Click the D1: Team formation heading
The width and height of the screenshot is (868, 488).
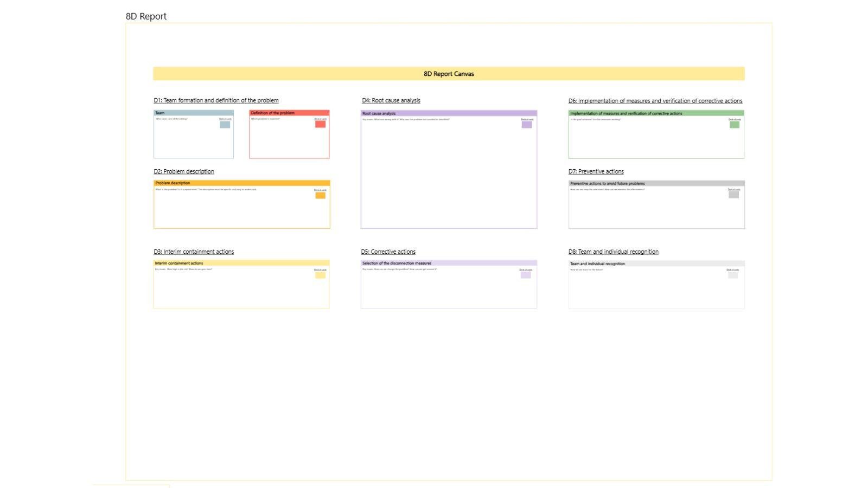pos(216,100)
